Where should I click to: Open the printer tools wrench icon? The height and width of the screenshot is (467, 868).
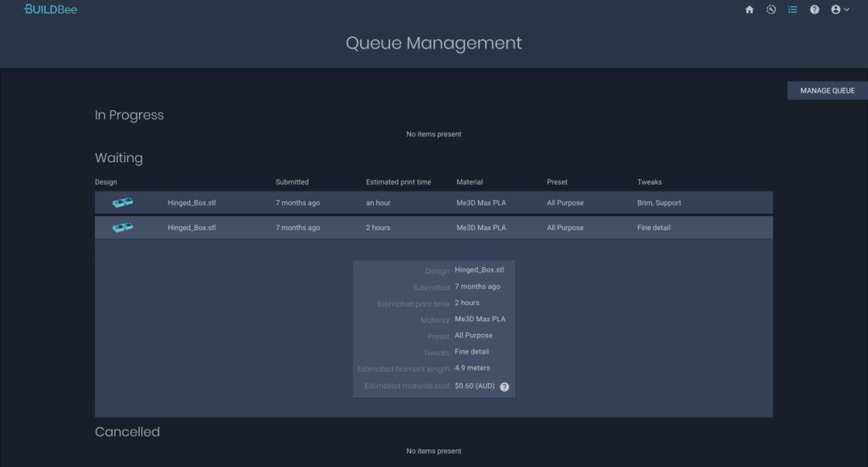coord(771,10)
